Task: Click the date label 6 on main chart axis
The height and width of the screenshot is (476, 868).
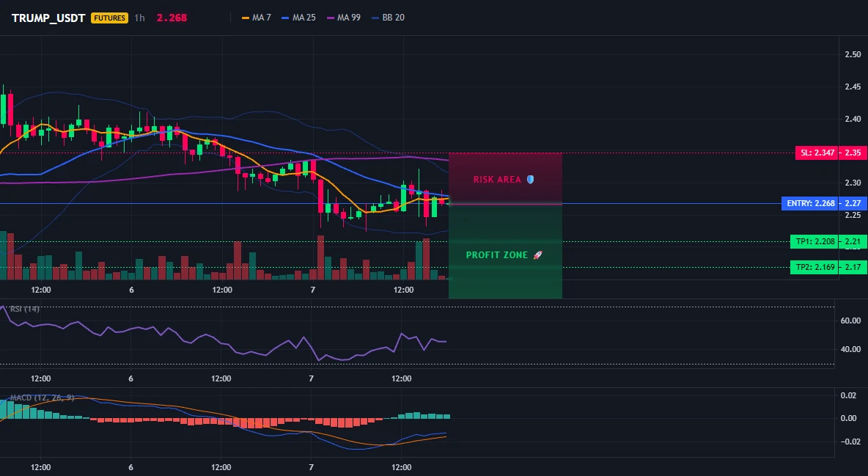Action: pyautogui.click(x=131, y=290)
